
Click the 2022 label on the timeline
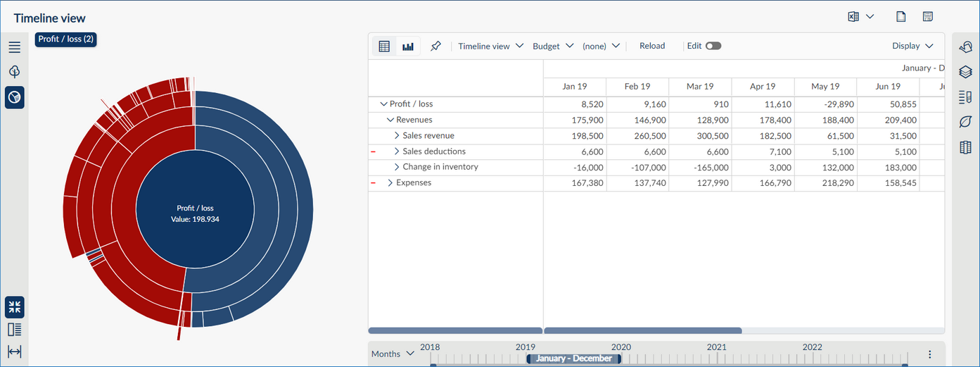[813, 347]
